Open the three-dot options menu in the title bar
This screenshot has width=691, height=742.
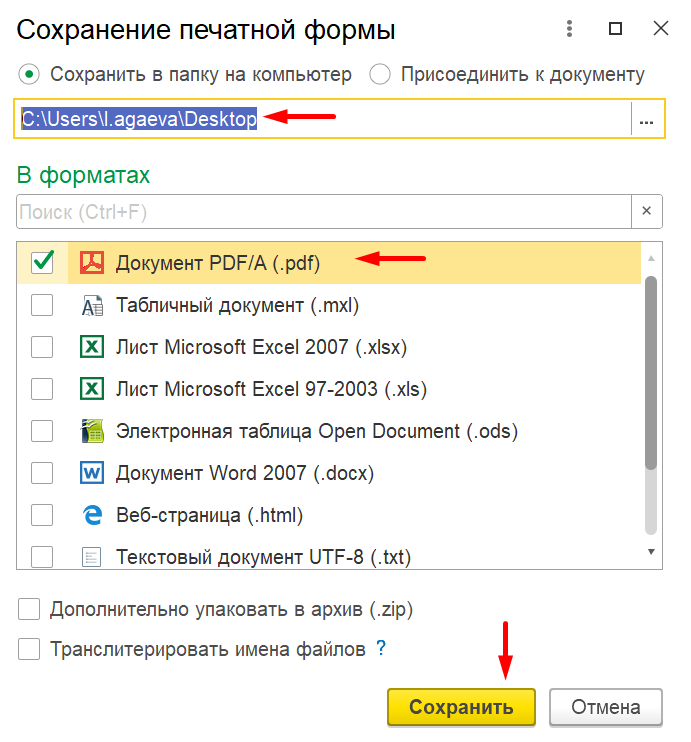coord(569,29)
